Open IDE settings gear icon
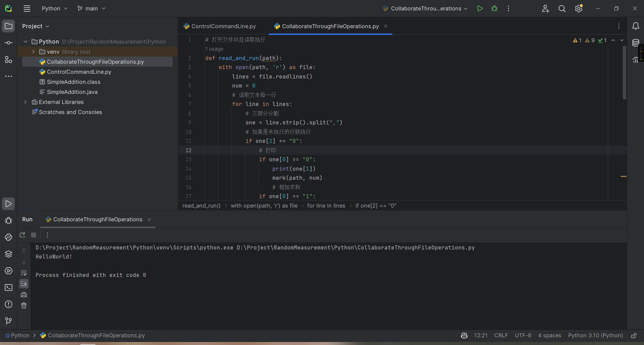The height and width of the screenshot is (345, 644). click(579, 8)
